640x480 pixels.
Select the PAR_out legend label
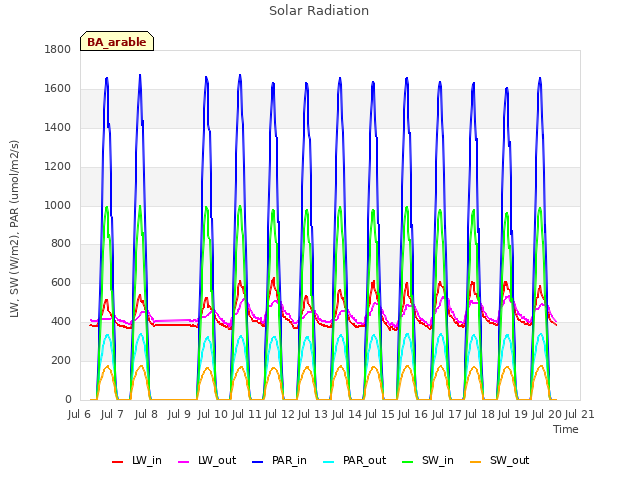pyautogui.click(x=364, y=461)
